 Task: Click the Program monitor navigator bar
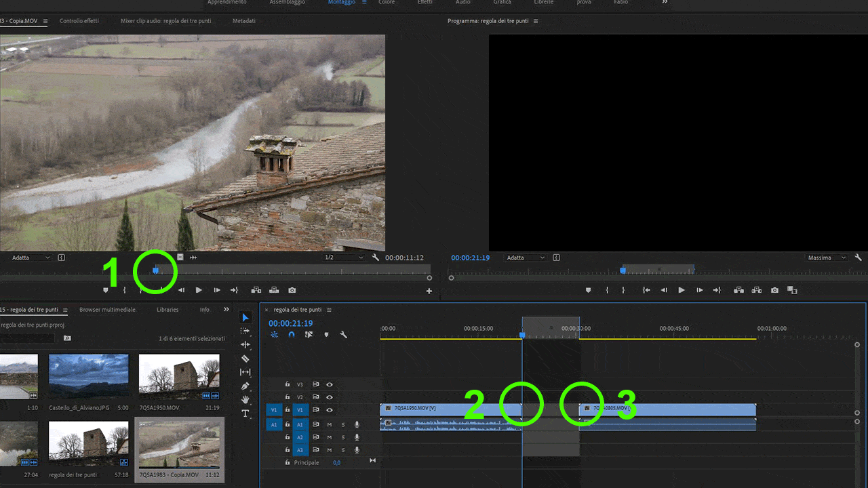pyautogui.click(x=658, y=269)
